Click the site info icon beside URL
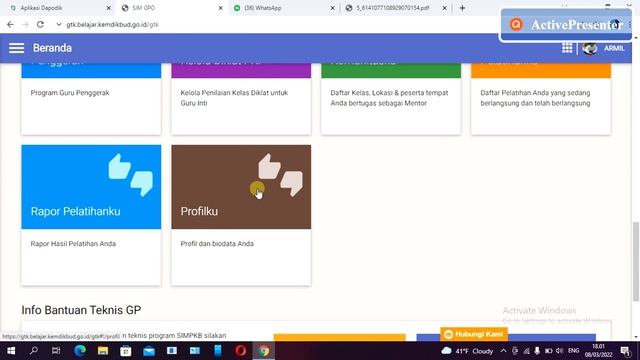640x360 pixels. (x=59, y=24)
